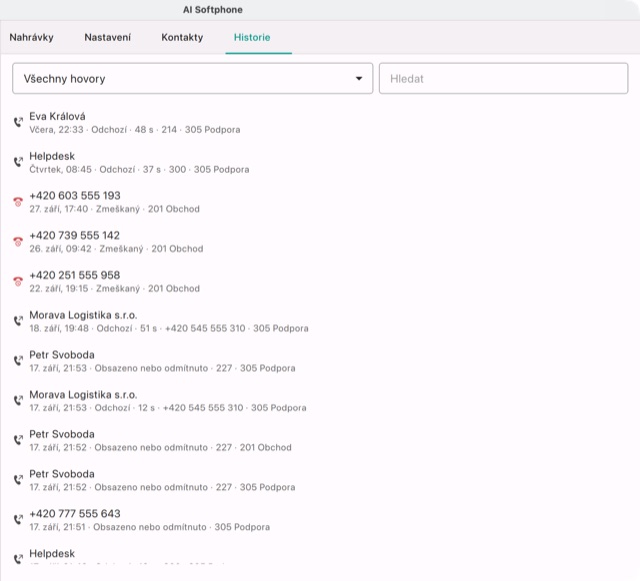
Task: Open the Všechny hovory filter dropdown
Action: (x=193, y=78)
